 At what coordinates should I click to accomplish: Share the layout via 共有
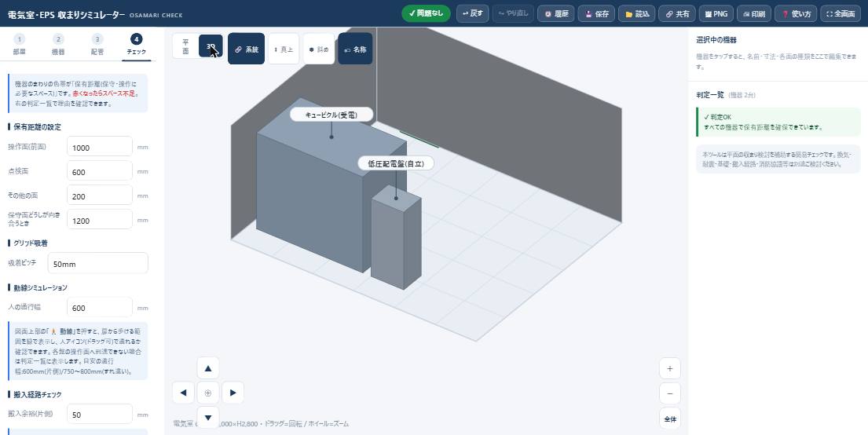coord(677,14)
